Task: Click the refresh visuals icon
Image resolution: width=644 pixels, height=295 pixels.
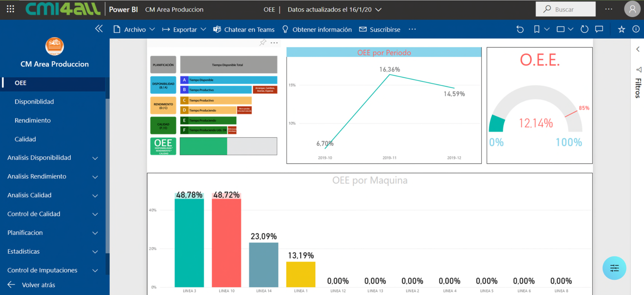Action: click(x=584, y=29)
